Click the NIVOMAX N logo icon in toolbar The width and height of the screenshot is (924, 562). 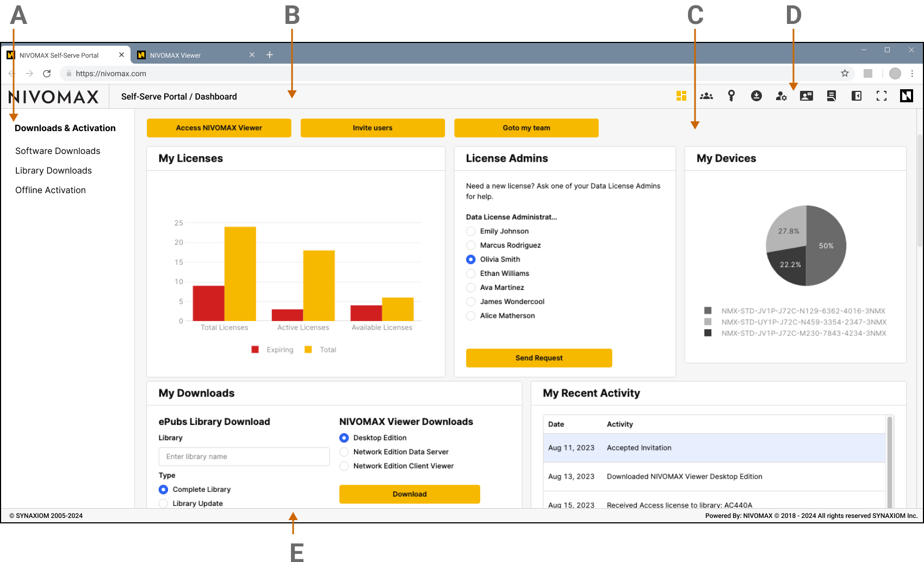tap(907, 96)
